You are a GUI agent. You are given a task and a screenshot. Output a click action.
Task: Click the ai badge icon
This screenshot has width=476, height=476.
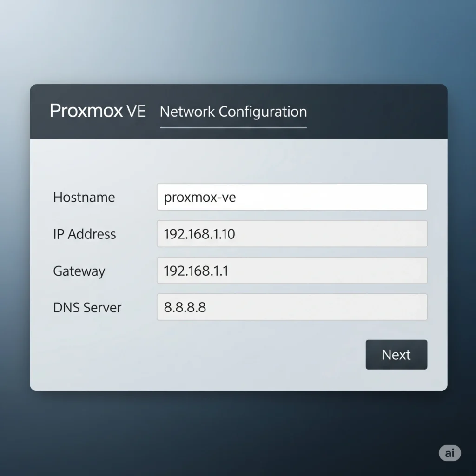tap(450, 453)
